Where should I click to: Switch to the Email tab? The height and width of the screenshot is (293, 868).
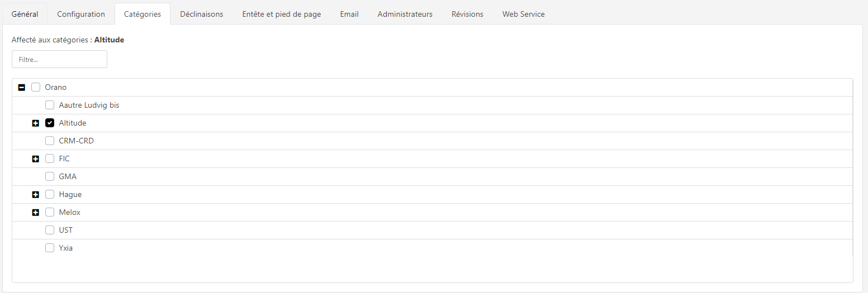point(349,14)
